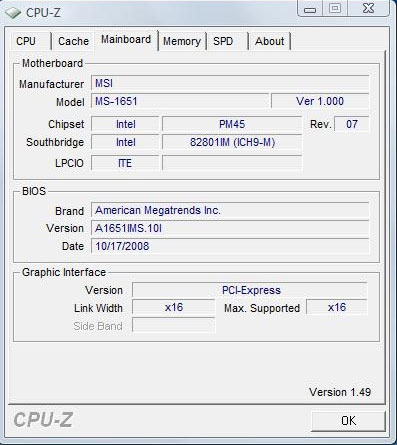Screen dimensions: 397x445
Task: Close the CPU-Z window
Action: click(x=368, y=8)
